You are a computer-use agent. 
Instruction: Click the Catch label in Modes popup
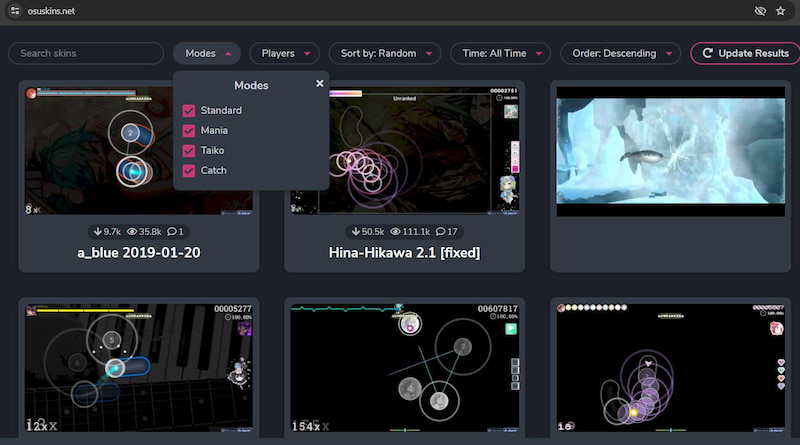point(213,170)
